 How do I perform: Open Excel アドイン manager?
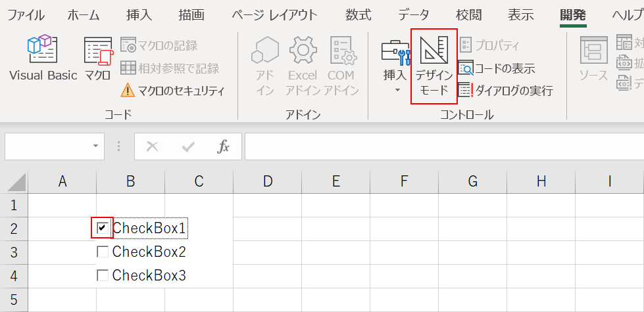(x=303, y=66)
